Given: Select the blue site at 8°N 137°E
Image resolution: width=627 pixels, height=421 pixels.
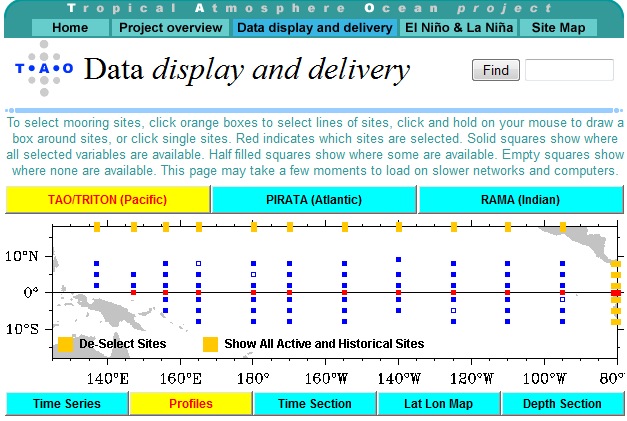Looking at the screenshot, I should click(96, 263).
